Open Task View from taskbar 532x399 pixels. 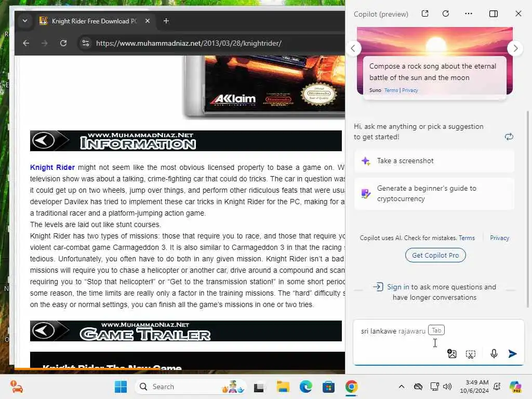click(259, 387)
